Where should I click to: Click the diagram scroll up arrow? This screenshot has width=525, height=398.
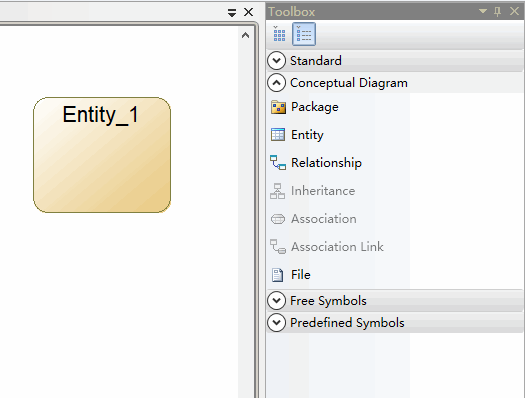245,35
